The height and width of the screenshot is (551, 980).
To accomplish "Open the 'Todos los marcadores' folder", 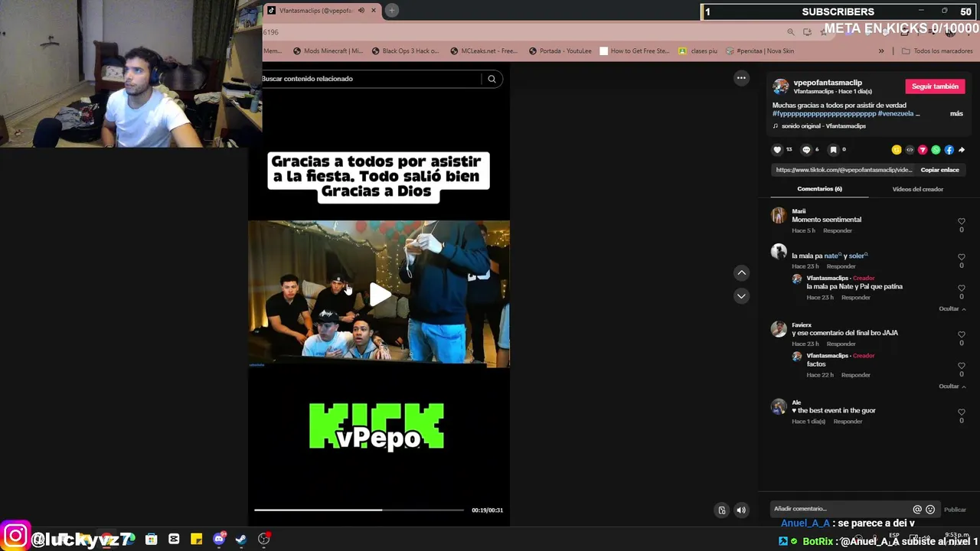I will pos(937,51).
